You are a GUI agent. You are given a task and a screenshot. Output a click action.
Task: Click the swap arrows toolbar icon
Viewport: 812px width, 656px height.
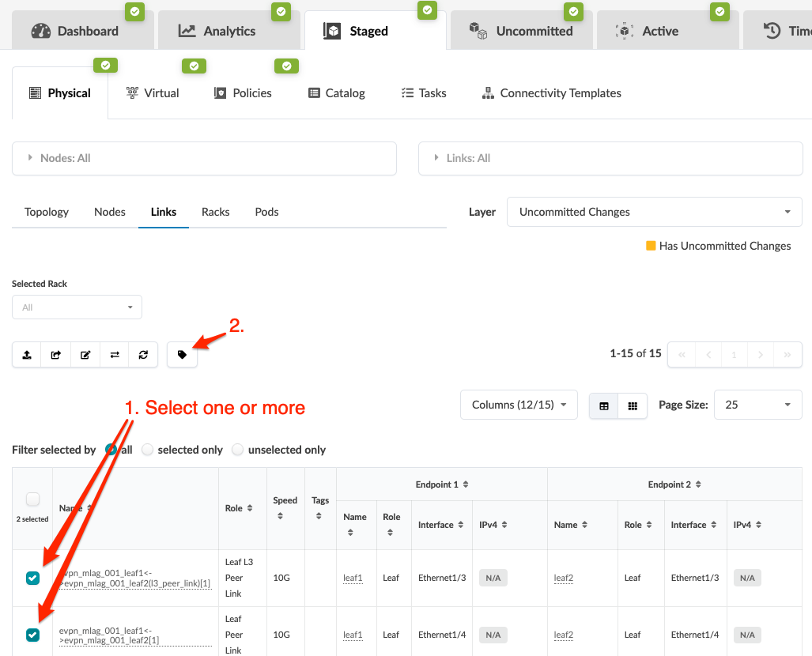(115, 355)
